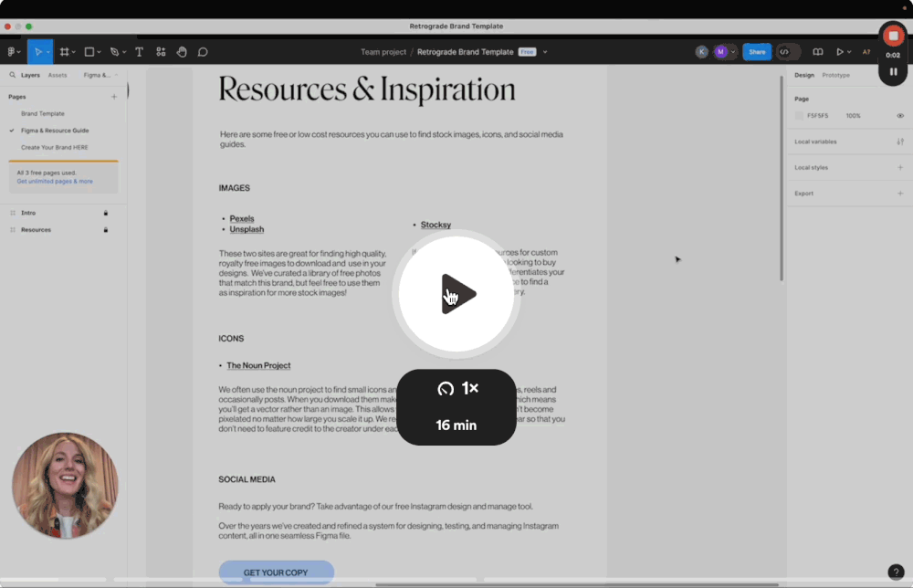Open the Brand Template page
This screenshot has height=588, width=913.
point(43,113)
